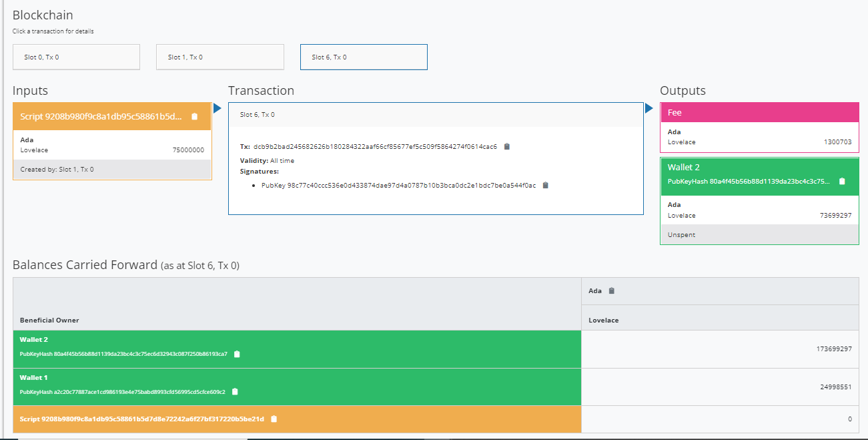Copy the signature PubKey via clipboard icon
The width and height of the screenshot is (868, 440).
[x=545, y=185]
